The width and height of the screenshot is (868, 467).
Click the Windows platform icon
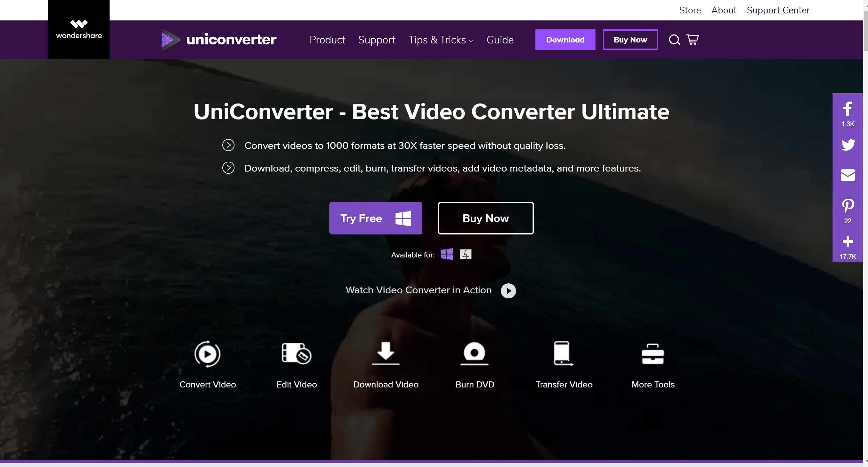tap(448, 254)
